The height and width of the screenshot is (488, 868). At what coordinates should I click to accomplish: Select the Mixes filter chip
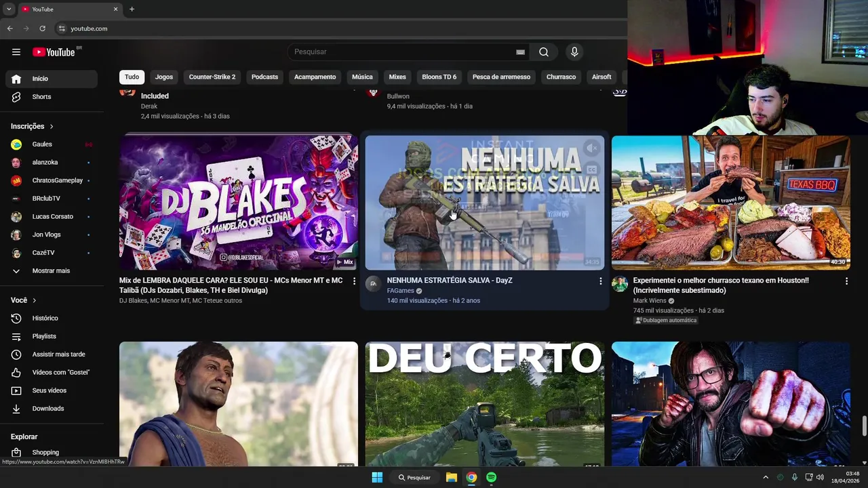point(397,77)
